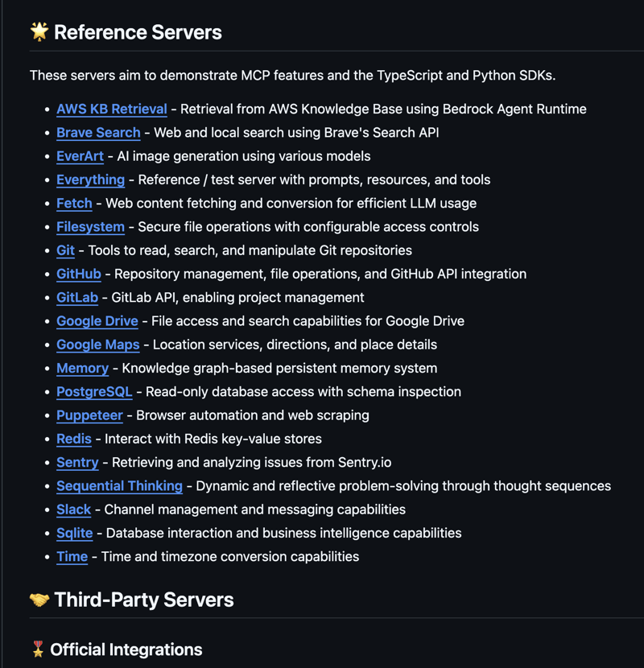Click the GitHub server link
The image size is (644, 668).
(x=78, y=274)
